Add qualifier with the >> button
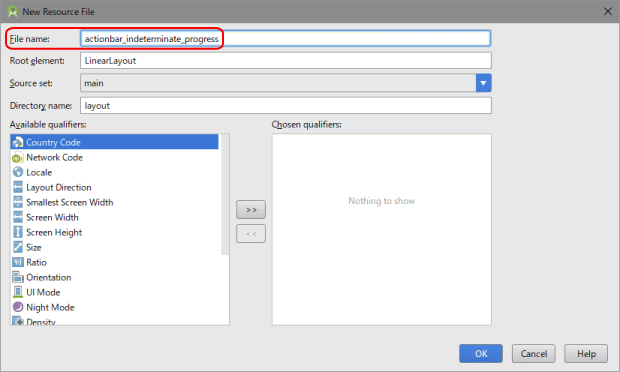This screenshot has height=372, width=620. 251,210
